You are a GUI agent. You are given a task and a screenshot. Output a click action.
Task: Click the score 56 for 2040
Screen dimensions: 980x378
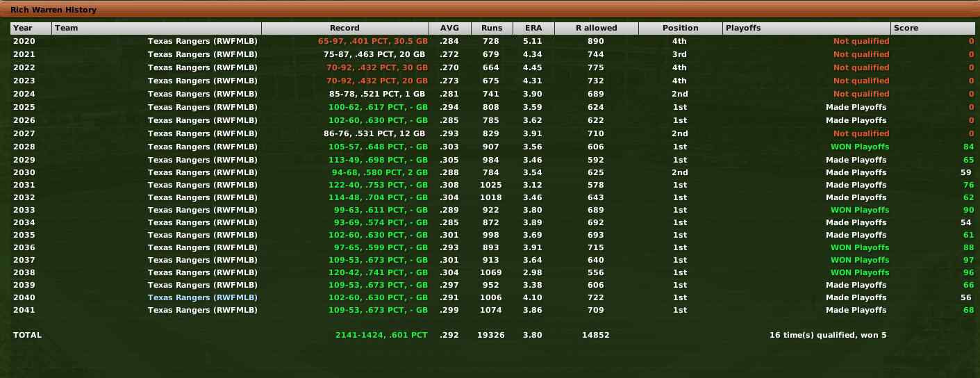(x=965, y=297)
